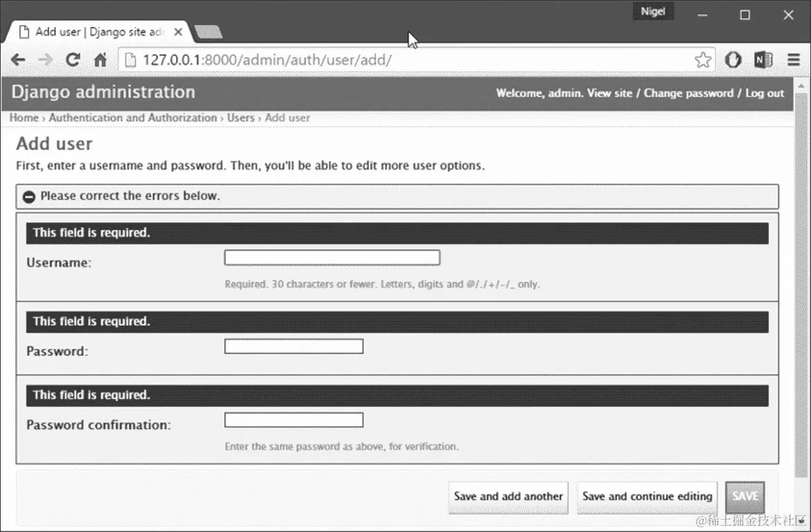
Task: Open the Users breadcrumb link
Action: pyautogui.click(x=241, y=117)
